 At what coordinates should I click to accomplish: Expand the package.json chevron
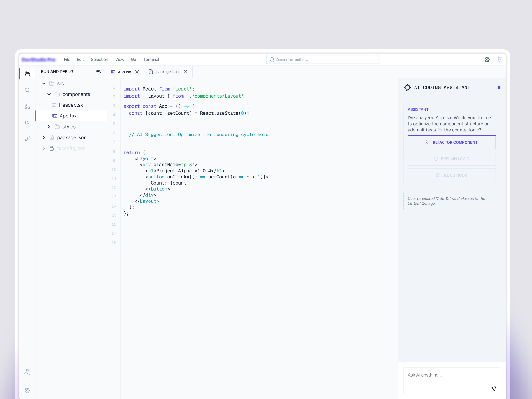[x=44, y=137]
